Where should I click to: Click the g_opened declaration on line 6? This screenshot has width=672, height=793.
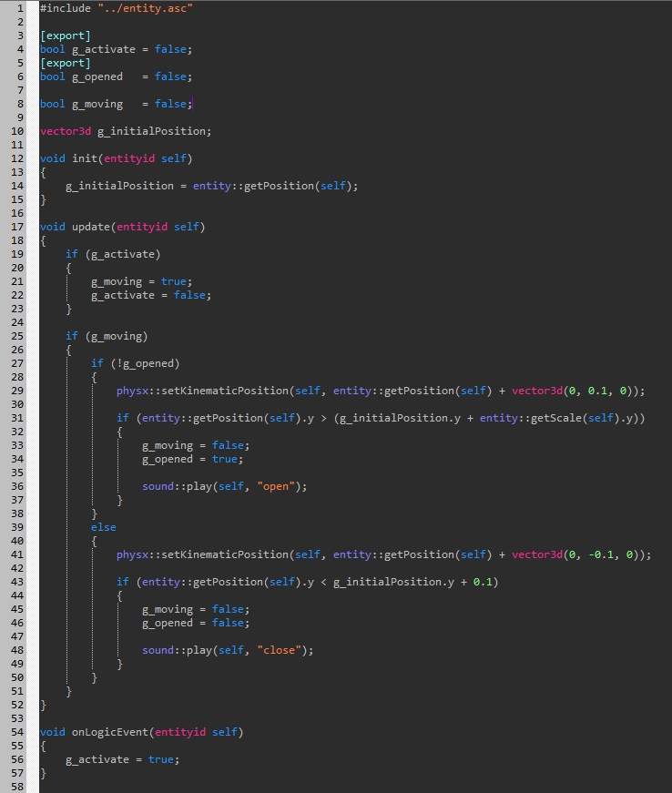pos(117,76)
